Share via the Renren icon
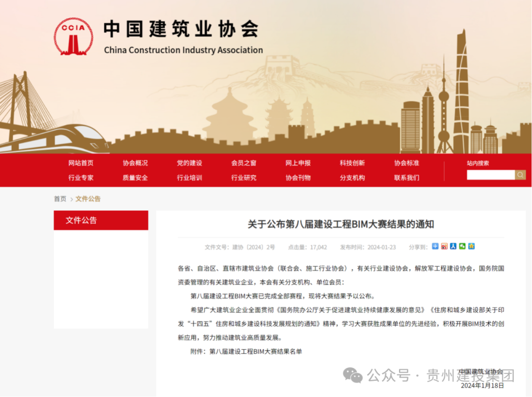This screenshot has width=532, height=397. click(x=453, y=246)
